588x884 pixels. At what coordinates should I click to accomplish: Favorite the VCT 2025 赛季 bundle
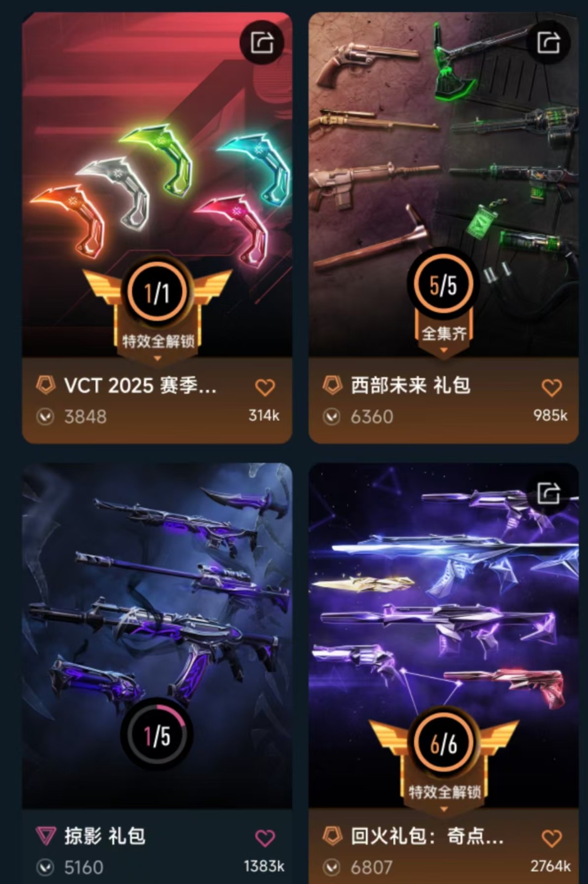point(265,387)
